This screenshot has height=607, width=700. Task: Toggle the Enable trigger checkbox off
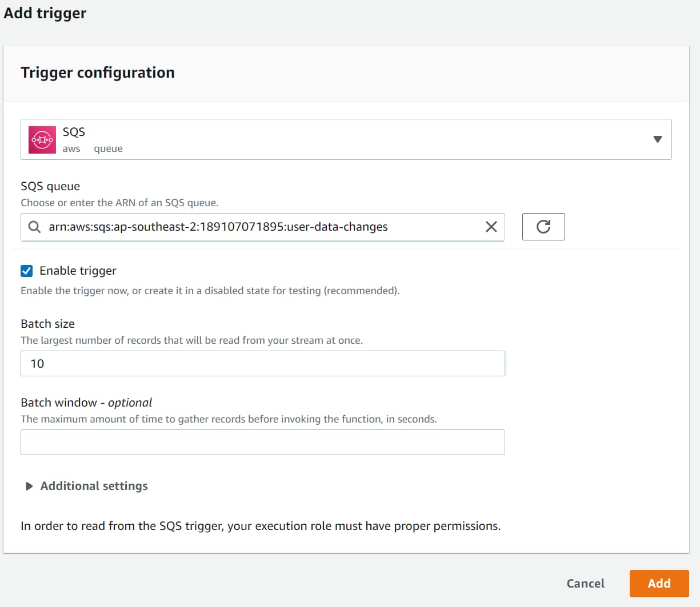[x=26, y=271]
